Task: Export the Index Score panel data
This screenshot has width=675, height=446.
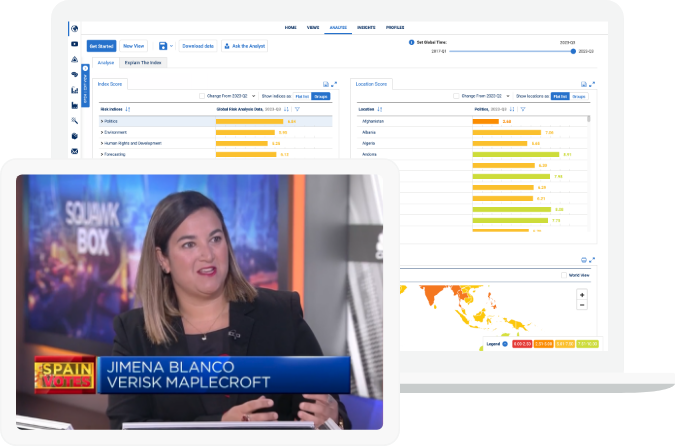Action: pyautogui.click(x=326, y=84)
